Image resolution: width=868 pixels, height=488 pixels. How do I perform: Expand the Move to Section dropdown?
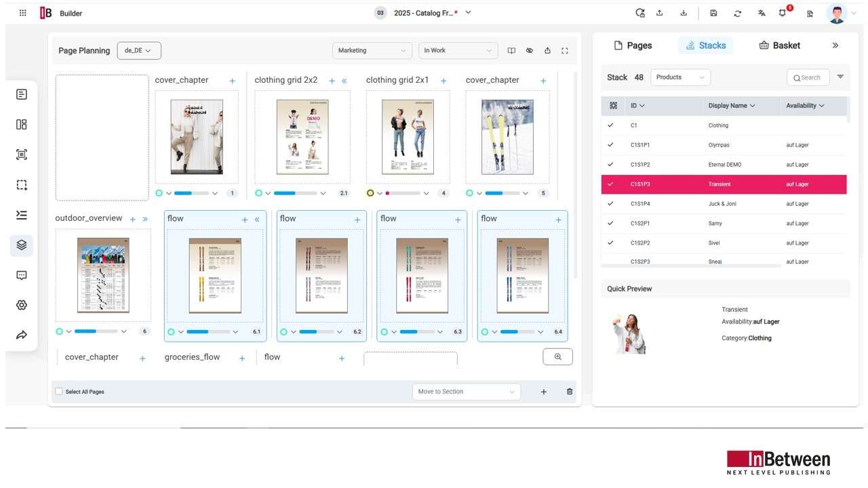[466, 392]
